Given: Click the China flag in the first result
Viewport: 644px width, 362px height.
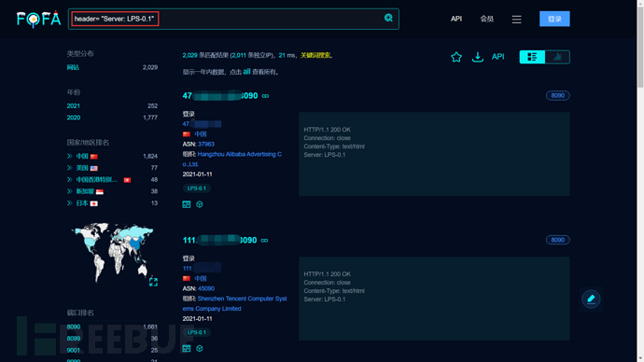Looking at the screenshot, I should [187, 134].
